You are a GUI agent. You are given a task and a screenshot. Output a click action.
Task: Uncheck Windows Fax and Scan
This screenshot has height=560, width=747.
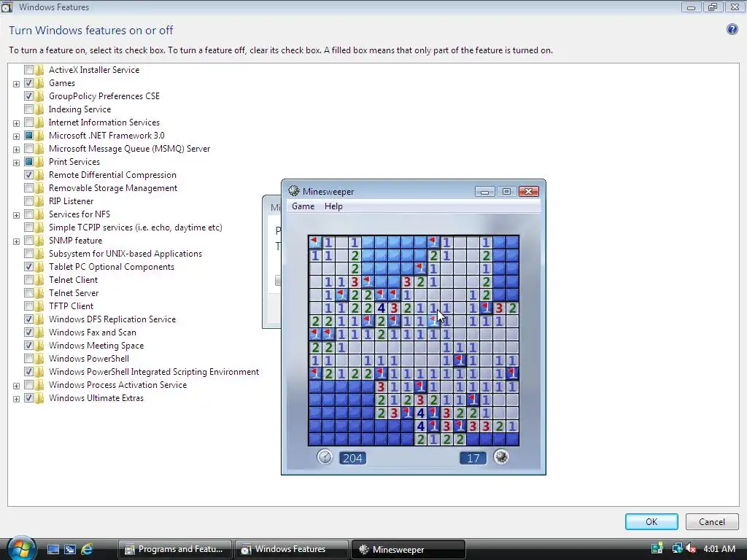click(28, 332)
